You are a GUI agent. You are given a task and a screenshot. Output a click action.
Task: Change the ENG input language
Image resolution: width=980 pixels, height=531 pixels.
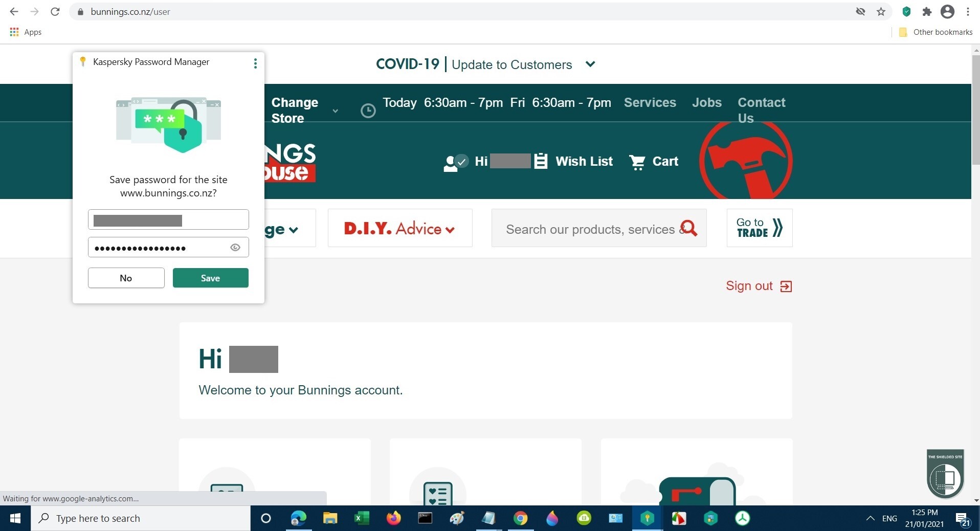(889, 518)
